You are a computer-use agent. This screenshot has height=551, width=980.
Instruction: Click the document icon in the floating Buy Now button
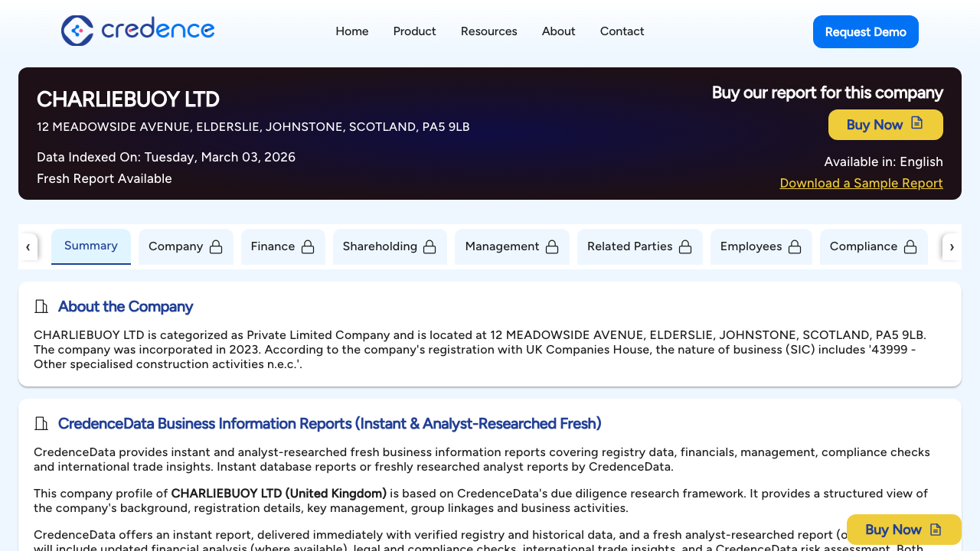pyautogui.click(x=936, y=529)
